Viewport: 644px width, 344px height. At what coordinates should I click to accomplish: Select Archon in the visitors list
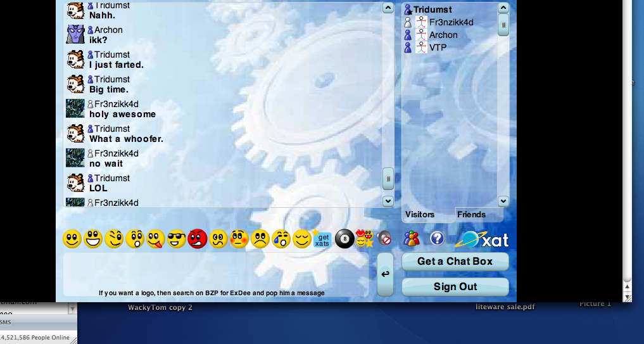click(443, 35)
